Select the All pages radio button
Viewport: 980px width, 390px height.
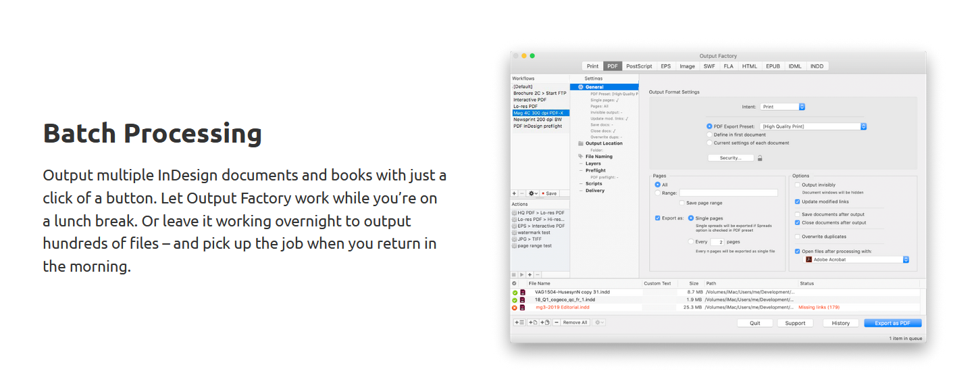(x=658, y=185)
